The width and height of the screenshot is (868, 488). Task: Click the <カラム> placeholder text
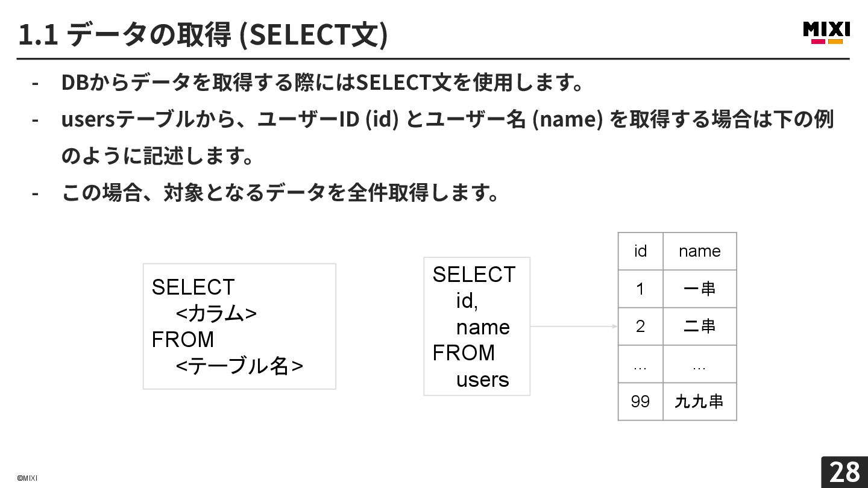click(x=216, y=313)
